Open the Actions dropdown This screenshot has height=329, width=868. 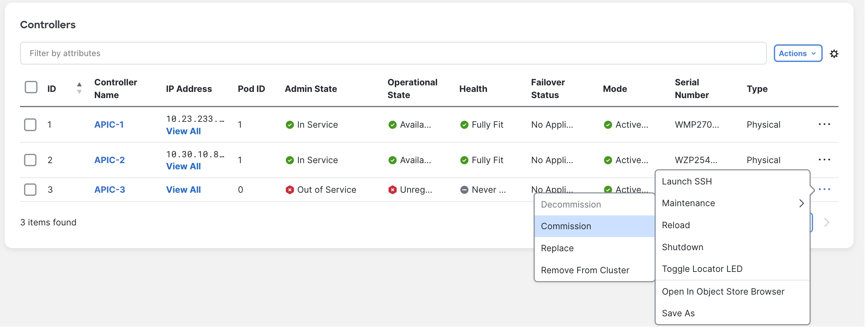797,53
